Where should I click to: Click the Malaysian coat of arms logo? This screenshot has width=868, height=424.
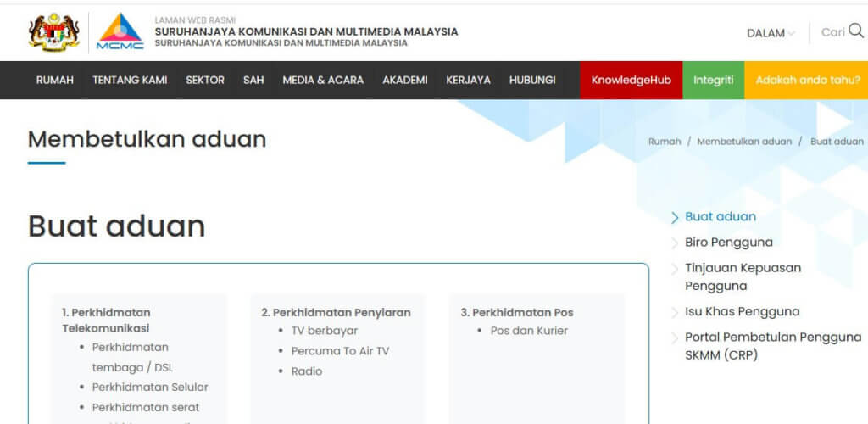click(53, 32)
